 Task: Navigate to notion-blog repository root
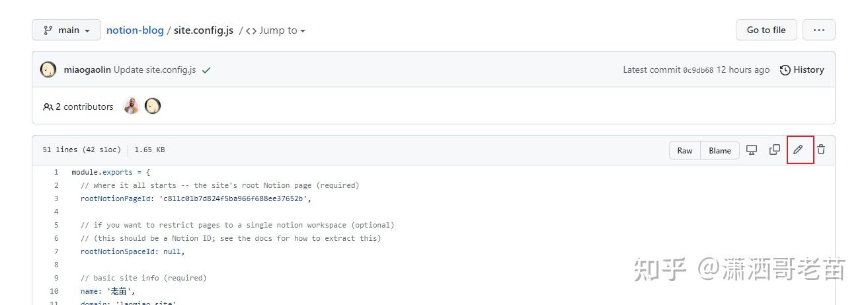tap(135, 30)
